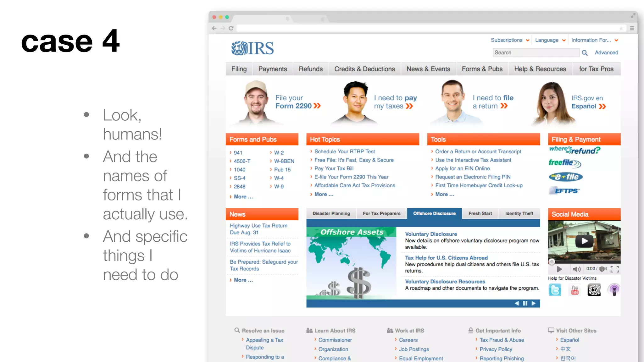
Task: Open the YouTube social media icon
Action: tap(575, 289)
